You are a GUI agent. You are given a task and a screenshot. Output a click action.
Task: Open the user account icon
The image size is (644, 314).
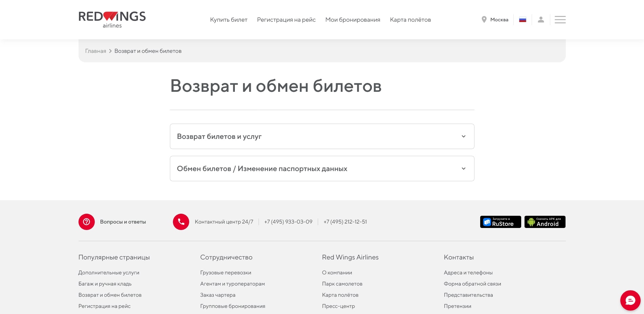click(541, 19)
